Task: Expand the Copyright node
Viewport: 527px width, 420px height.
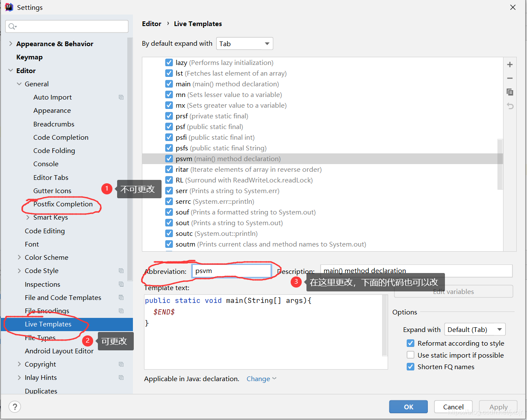Action: pyautogui.click(x=19, y=364)
